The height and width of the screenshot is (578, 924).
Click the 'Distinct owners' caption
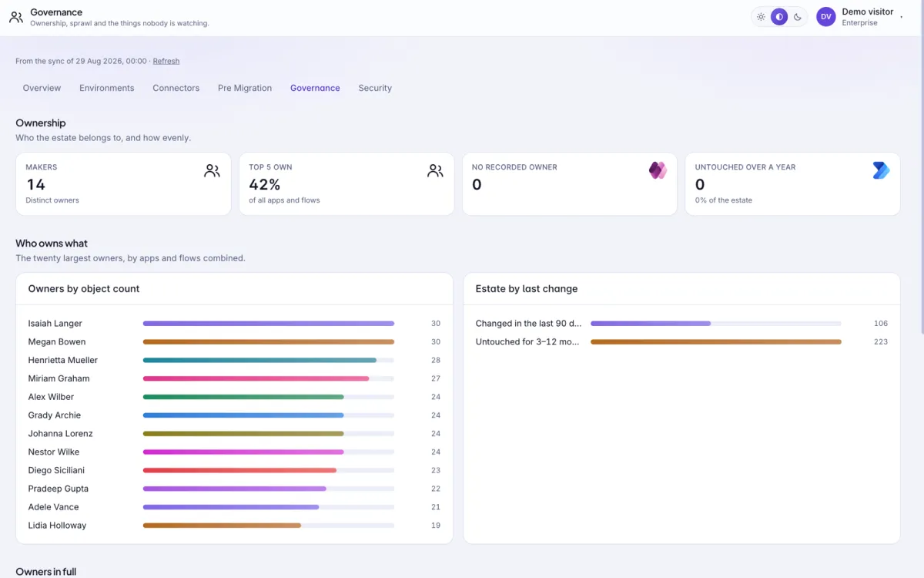coord(52,200)
